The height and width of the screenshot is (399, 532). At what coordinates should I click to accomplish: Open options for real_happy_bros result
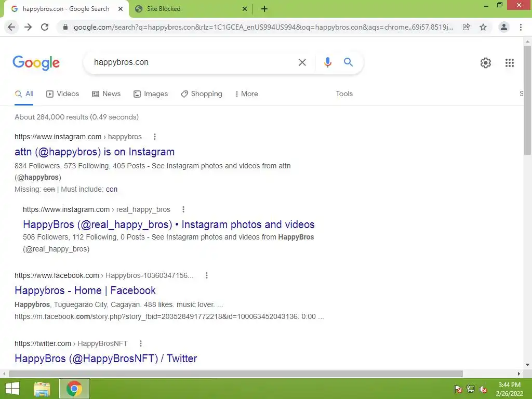click(x=183, y=209)
